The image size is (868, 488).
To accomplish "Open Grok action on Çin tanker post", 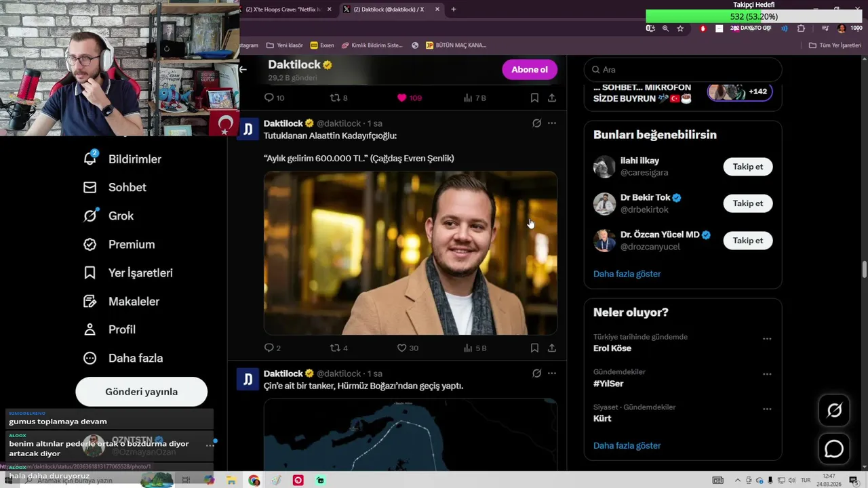I will [536, 373].
